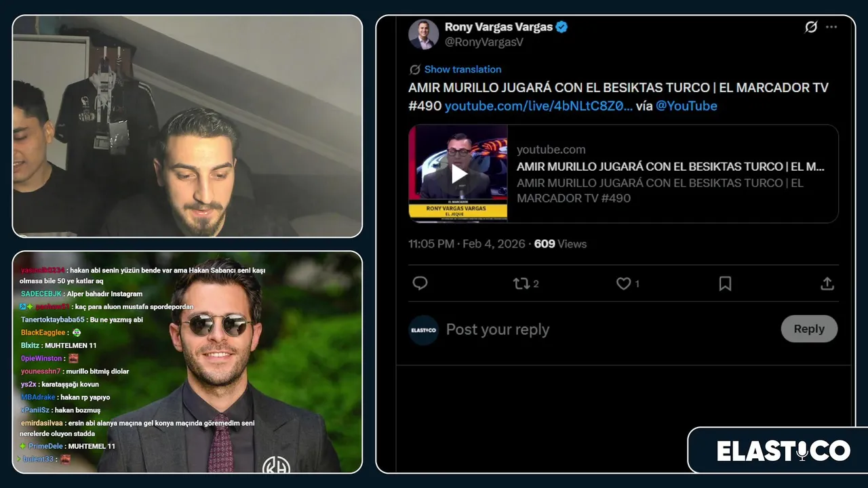Play the YouTube video preview thumbnail

pyautogui.click(x=458, y=174)
